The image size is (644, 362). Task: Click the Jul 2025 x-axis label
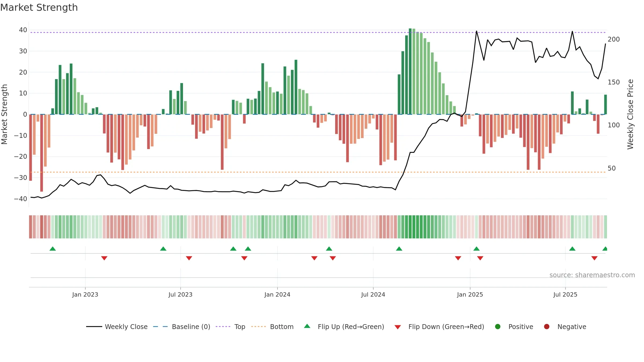click(565, 294)
